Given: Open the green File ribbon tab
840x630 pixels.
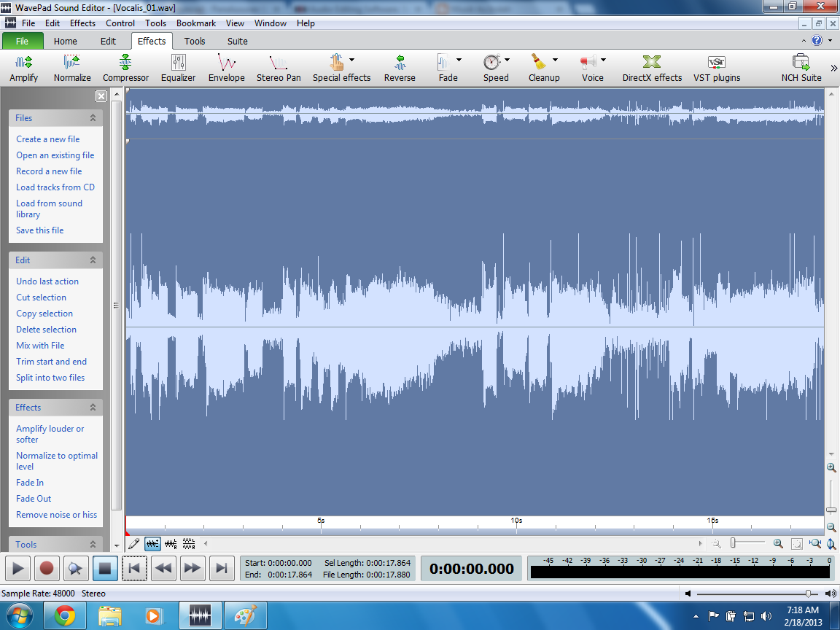Looking at the screenshot, I should [22, 41].
